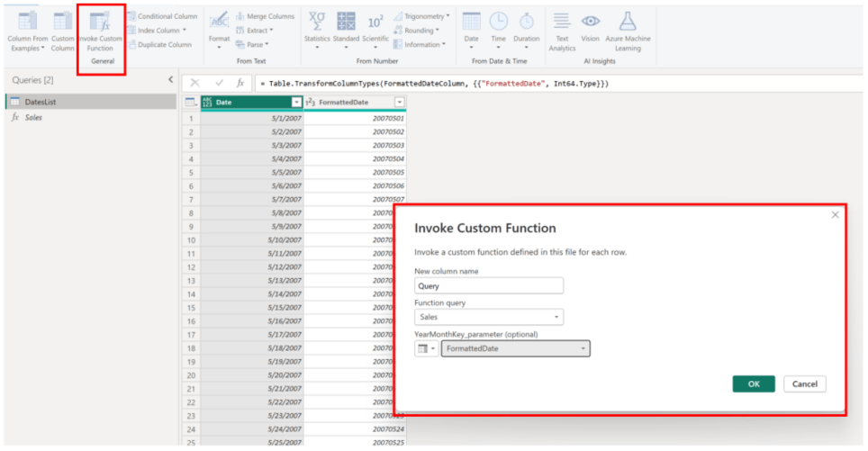The width and height of the screenshot is (868, 451).
Task: Click the Cancel button in dialog
Action: (804, 383)
